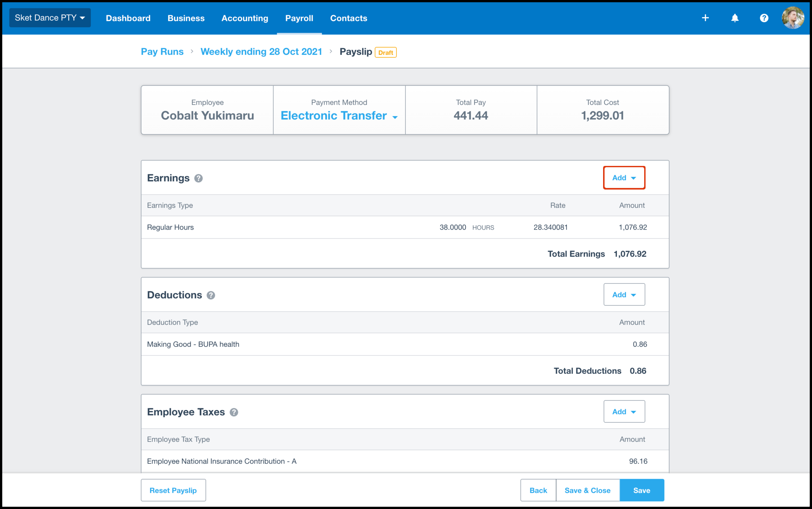The image size is (812, 509).
Task: Expand the Deductions Add dropdown
Action: (x=624, y=294)
